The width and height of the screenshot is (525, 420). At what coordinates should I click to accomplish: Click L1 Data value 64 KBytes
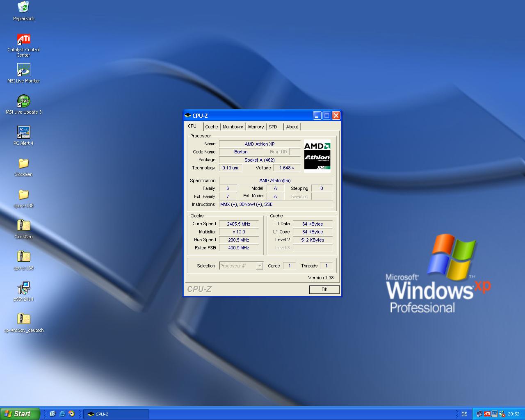(313, 224)
